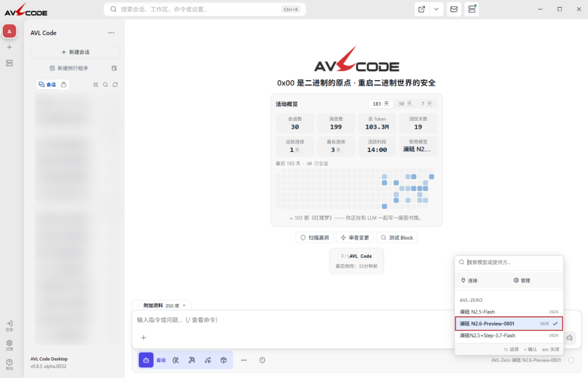Screen dimensions: 588x378
Task: Select the cube mode icon in mode bar
Action: (224, 360)
